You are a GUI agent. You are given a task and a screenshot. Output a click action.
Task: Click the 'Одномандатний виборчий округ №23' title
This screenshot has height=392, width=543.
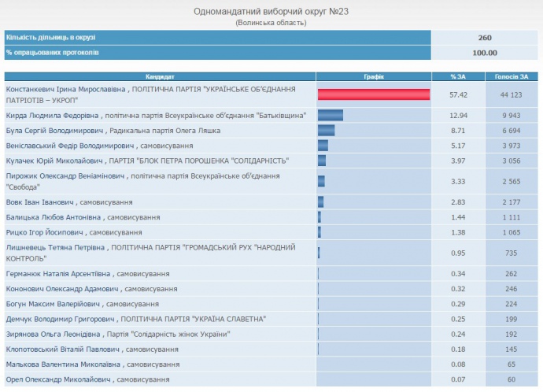271,11
